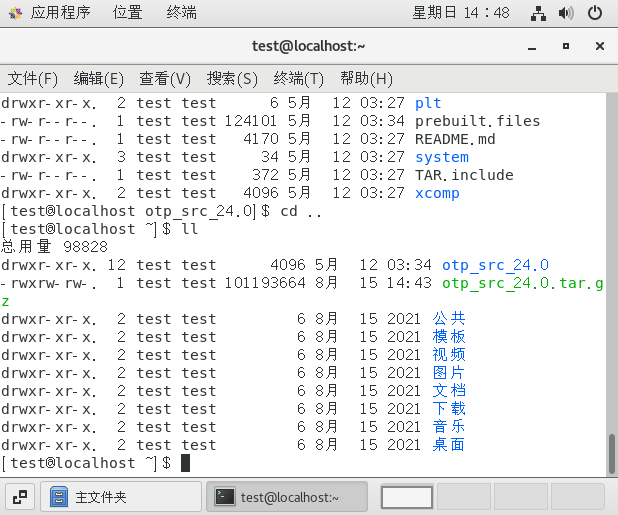Minimize the terminal window

(x=532, y=47)
